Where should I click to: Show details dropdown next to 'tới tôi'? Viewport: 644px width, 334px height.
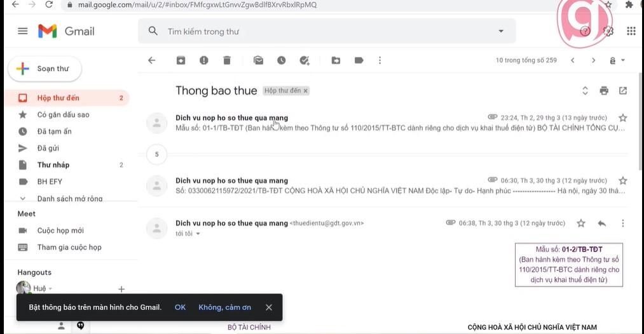point(198,234)
